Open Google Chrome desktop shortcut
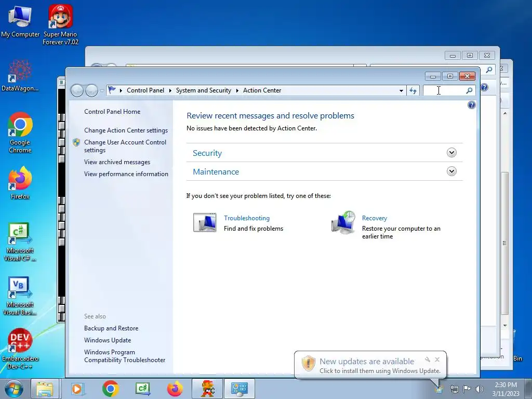The height and width of the screenshot is (399, 532). pyautogui.click(x=20, y=132)
